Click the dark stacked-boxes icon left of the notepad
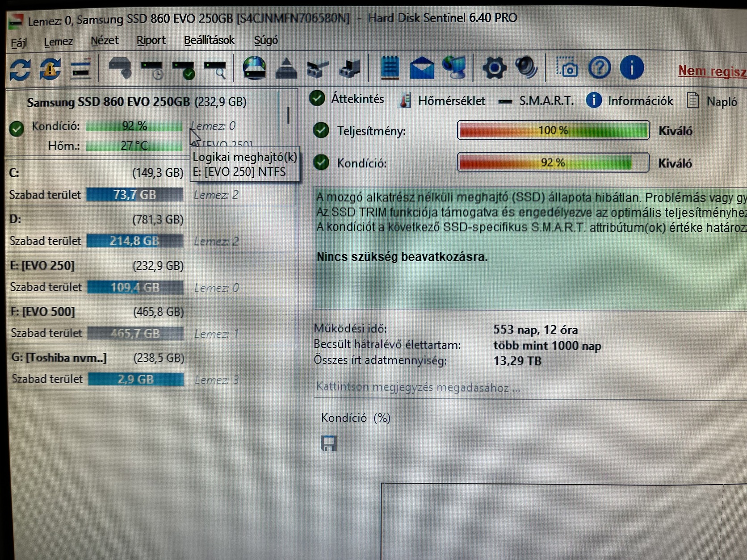Image resolution: width=747 pixels, height=560 pixels. point(350,69)
